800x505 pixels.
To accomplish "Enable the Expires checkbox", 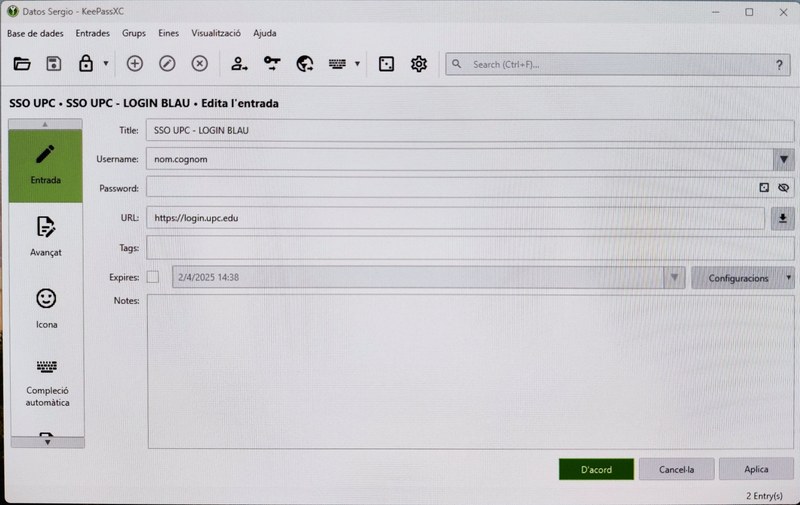I will [153, 277].
